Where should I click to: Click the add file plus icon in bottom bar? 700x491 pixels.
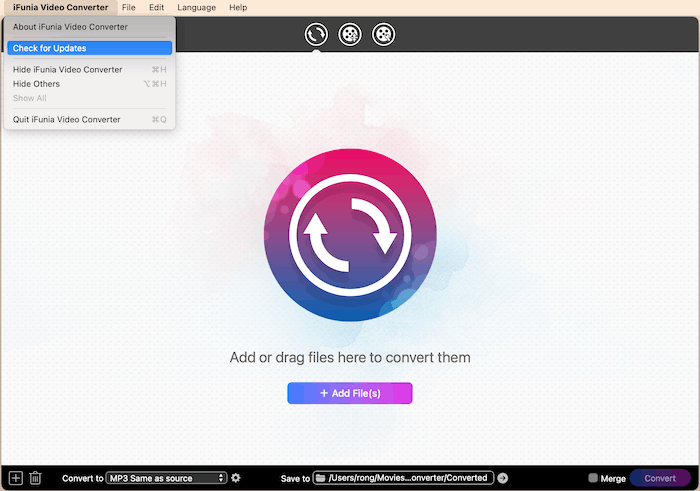[x=15, y=478]
